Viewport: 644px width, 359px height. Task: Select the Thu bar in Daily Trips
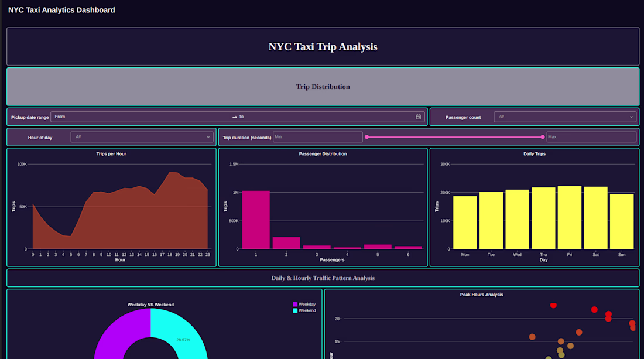point(543,218)
